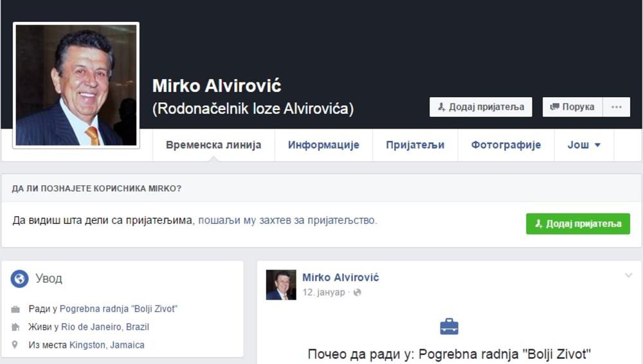Screen dimensions: 643x364
Task: Expand the Још dropdown tab
Action: [584, 145]
